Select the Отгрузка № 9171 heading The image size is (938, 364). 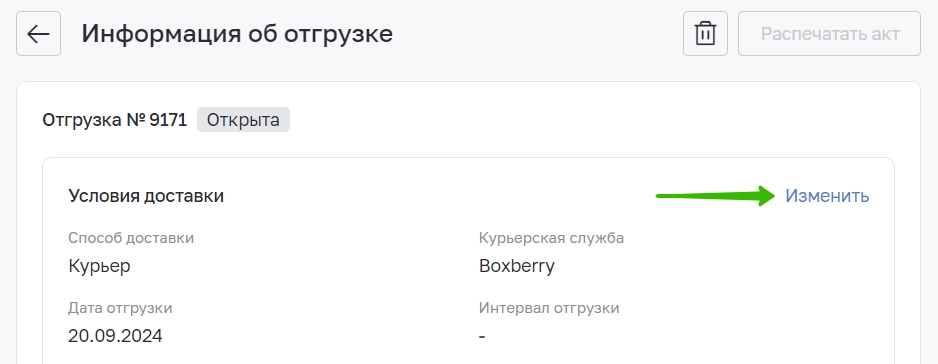pos(114,120)
